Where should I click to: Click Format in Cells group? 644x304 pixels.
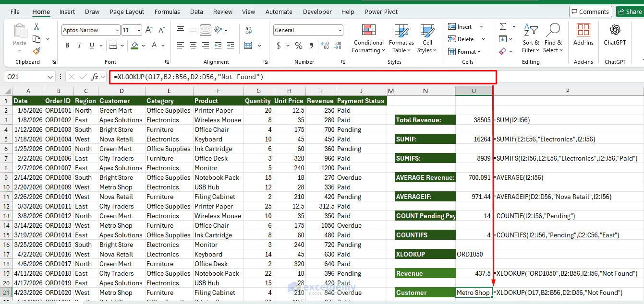click(464, 51)
